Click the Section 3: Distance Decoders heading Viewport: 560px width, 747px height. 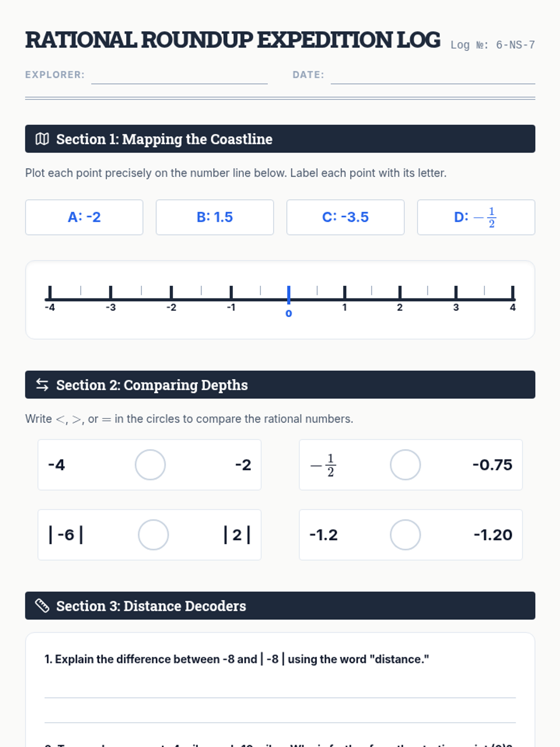pos(151,606)
